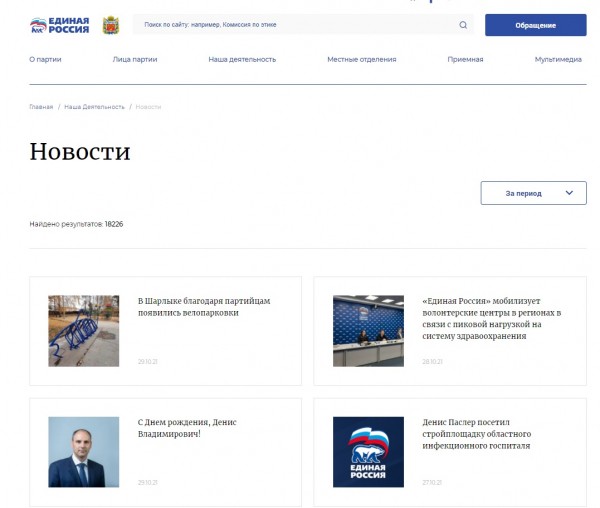Expand the За период dropdown
This screenshot has width=600, height=508.
[x=533, y=193]
